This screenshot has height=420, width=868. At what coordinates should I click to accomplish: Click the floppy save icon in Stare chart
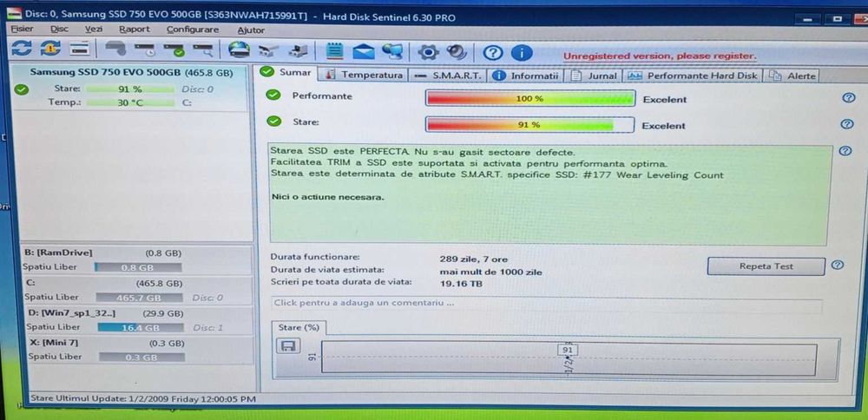pyautogui.click(x=287, y=346)
